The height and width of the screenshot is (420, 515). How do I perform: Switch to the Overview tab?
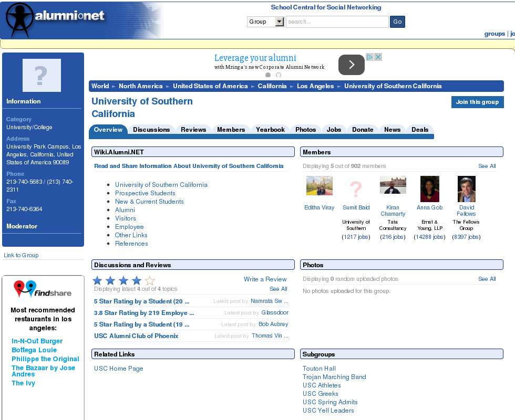click(108, 130)
